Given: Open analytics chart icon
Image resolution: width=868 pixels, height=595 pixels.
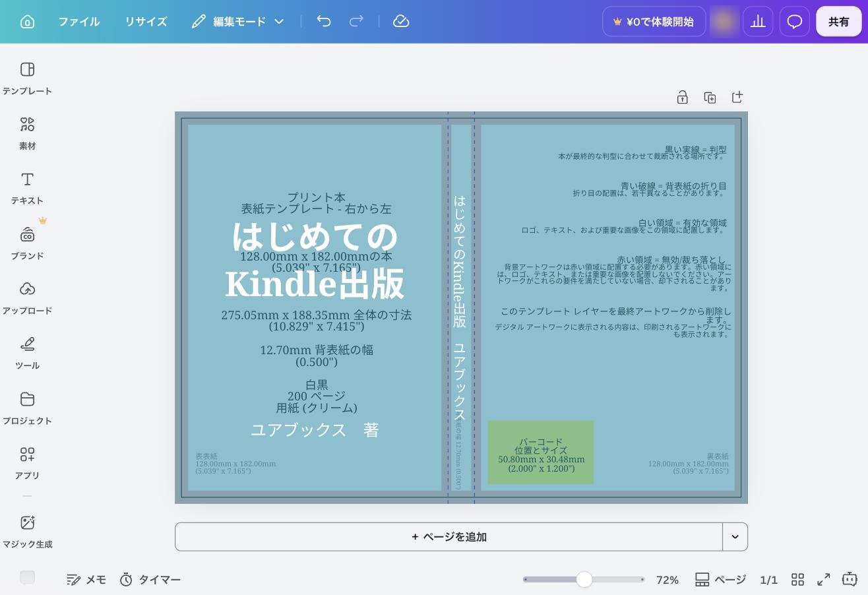Looking at the screenshot, I should click(x=758, y=22).
